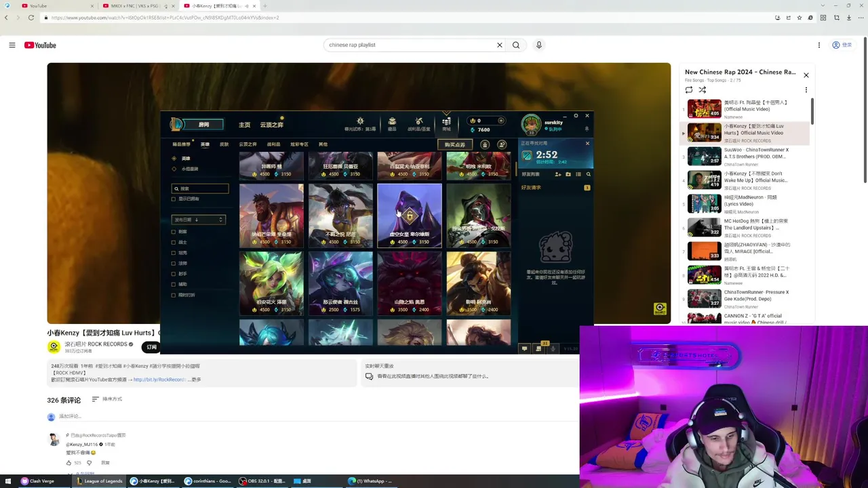Click the account icon beside gift icon
This screenshot has width=868, height=488.
502,144
